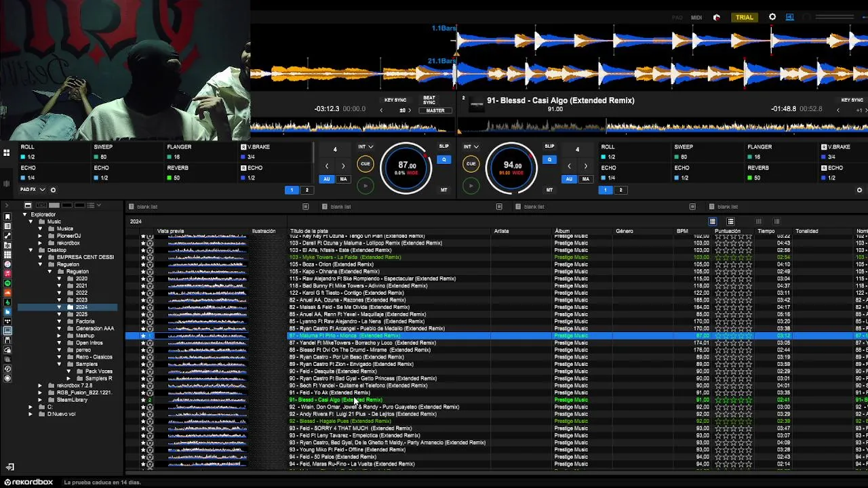Trigger deck 1 FLANGER 16 pad
This screenshot has height=488, width=868.
pos(199,152)
